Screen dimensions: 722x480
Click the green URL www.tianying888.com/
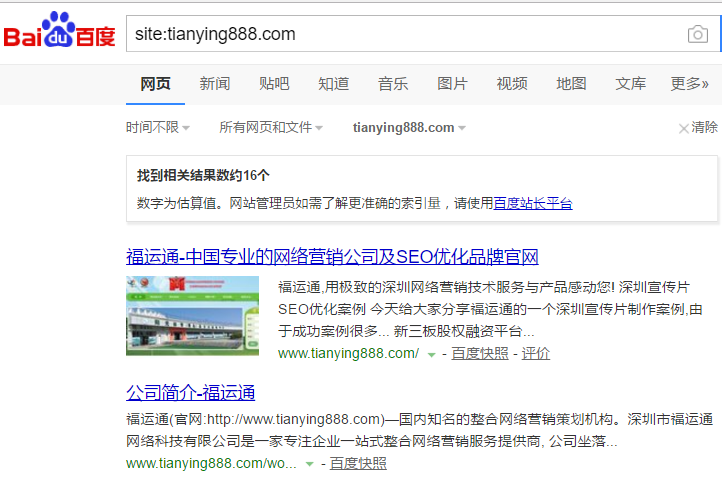[x=348, y=353]
